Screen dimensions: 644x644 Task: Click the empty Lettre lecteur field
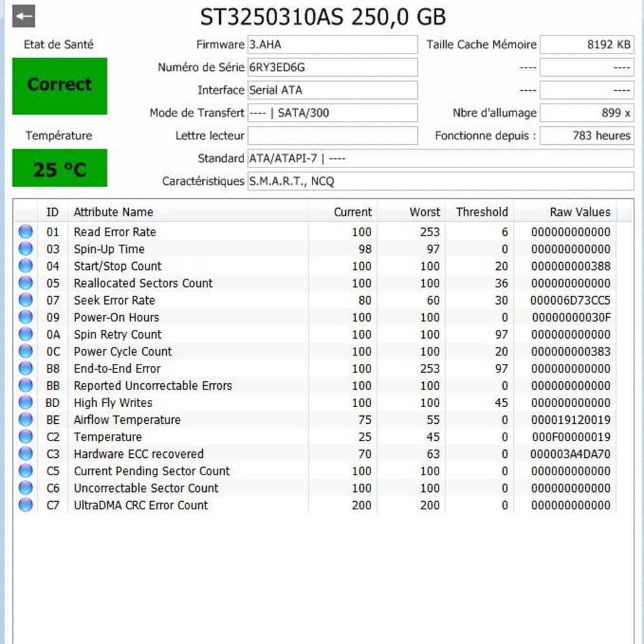332,136
